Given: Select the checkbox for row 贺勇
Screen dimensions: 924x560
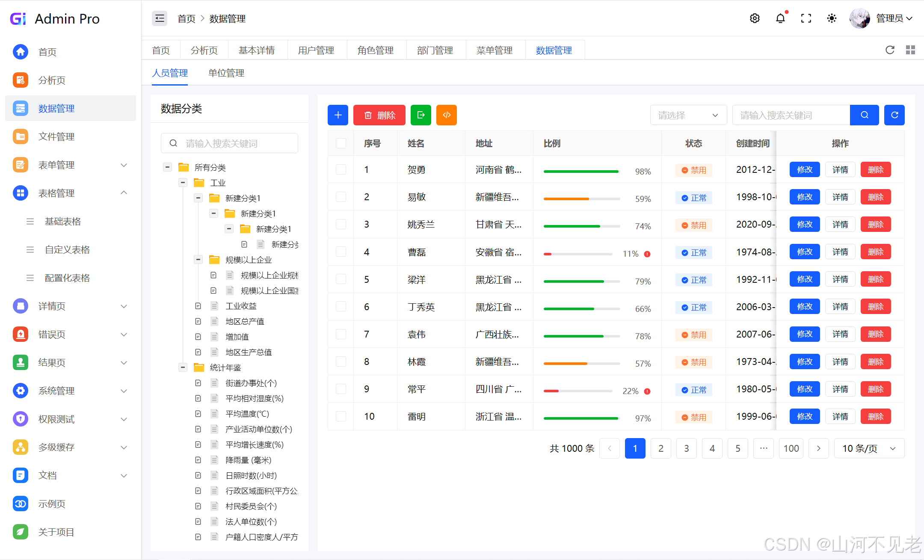Looking at the screenshot, I should (341, 170).
